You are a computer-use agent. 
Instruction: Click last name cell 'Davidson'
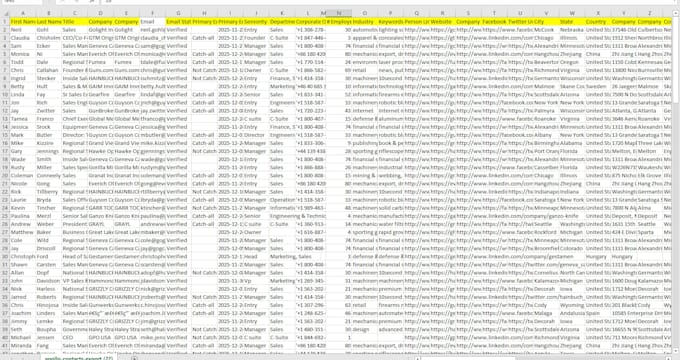49,281
